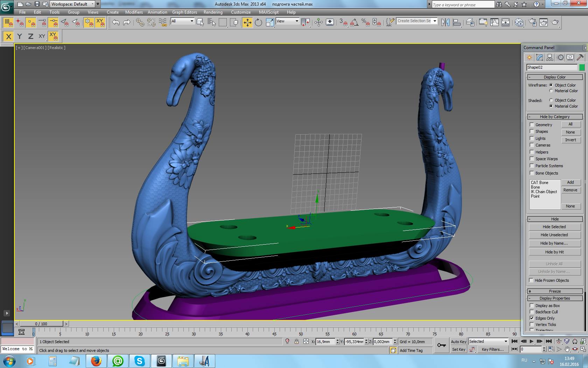Activate the Select and Uniform Scale tool

click(269, 22)
